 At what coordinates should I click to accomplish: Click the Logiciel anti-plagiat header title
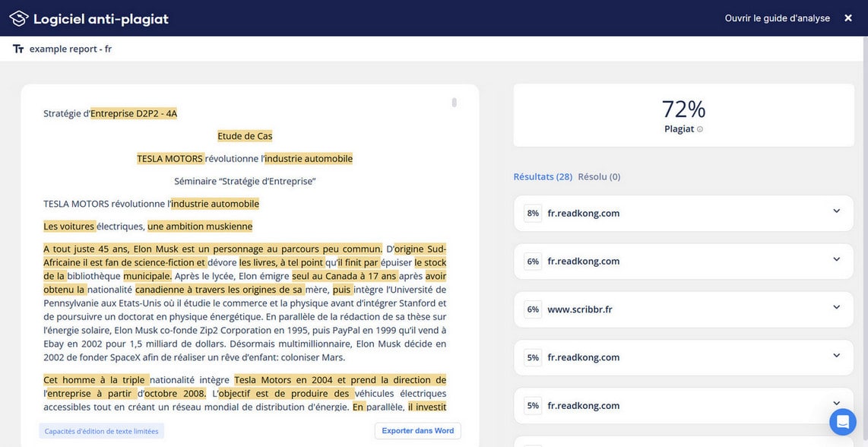(101, 19)
